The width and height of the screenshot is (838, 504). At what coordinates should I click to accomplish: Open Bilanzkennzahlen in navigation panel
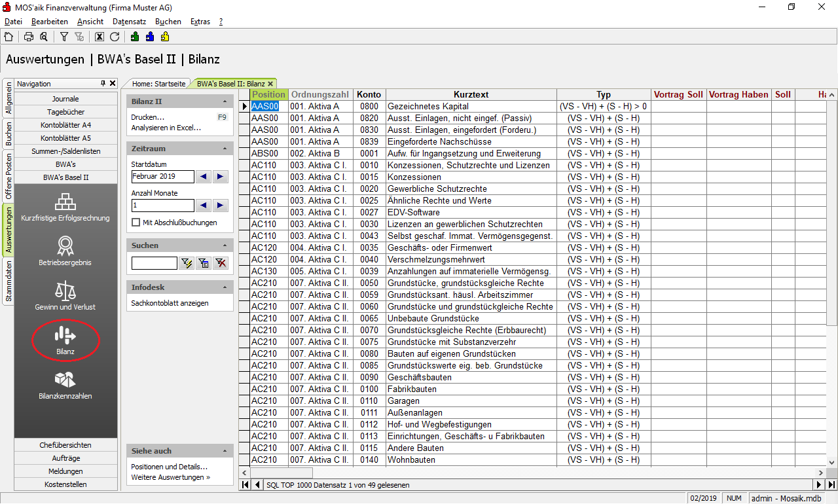click(x=65, y=385)
